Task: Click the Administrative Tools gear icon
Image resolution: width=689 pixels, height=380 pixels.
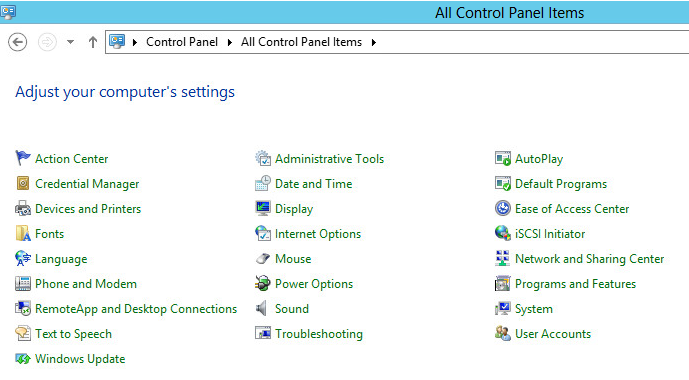Action: (x=263, y=158)
